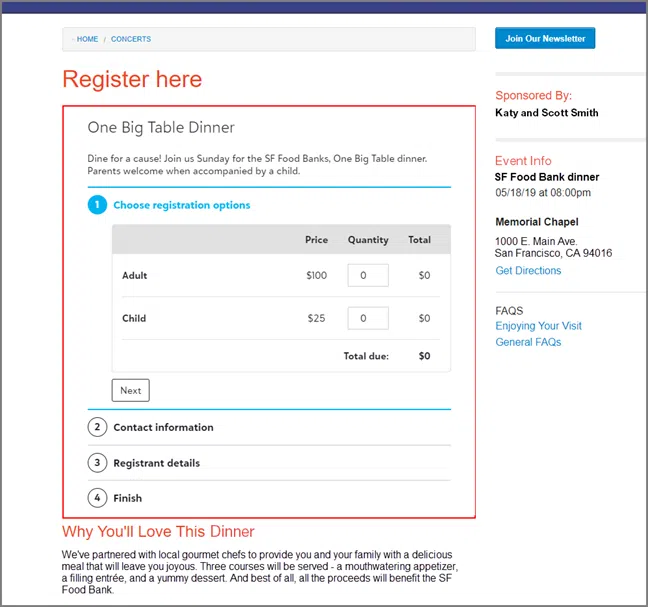Expand the Contact information section
Viewport: 648px width, 607px height.
pos(163,427)
